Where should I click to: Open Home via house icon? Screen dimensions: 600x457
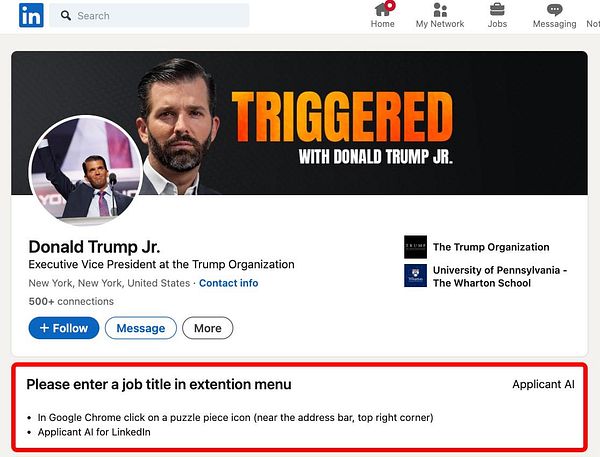[x=382, y=10]
